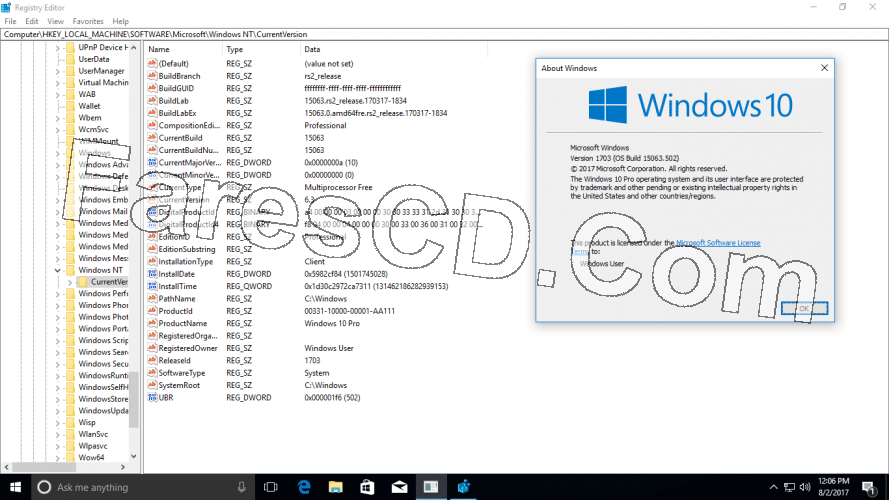Click the ReleaseId string icon

pos(152,360)
